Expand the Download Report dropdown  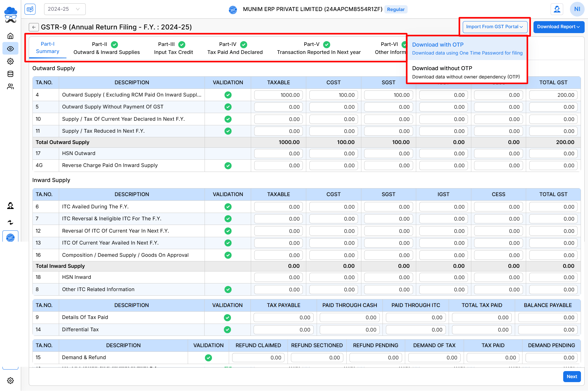click(558, 27)
